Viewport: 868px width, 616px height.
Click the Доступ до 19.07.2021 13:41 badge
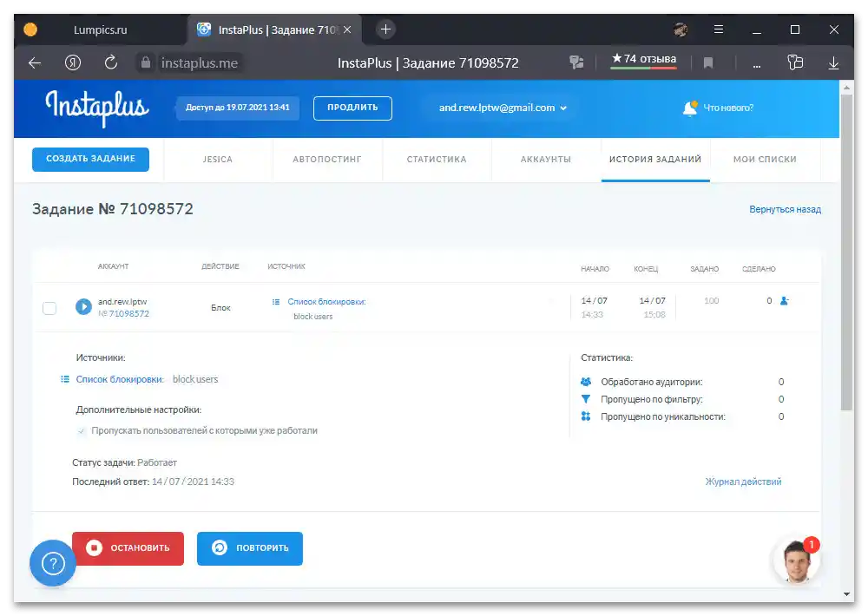pyautogui.click(x=238, y=108)
